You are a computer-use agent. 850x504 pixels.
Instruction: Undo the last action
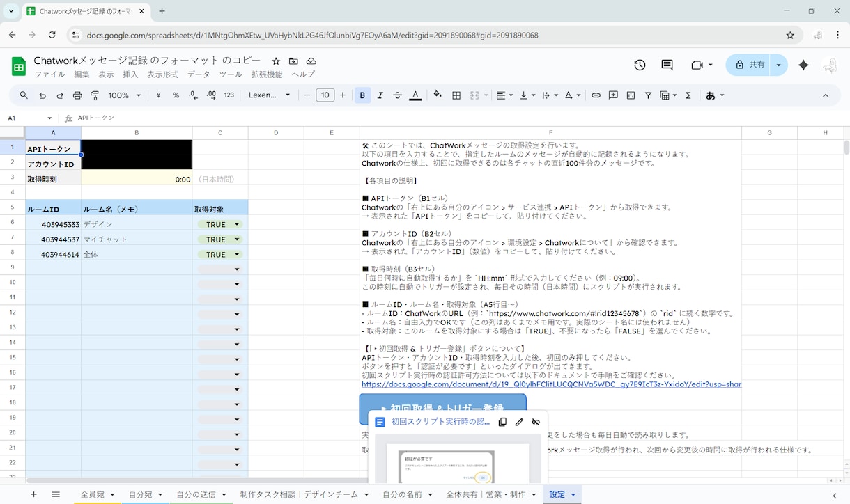coord(42,95)
